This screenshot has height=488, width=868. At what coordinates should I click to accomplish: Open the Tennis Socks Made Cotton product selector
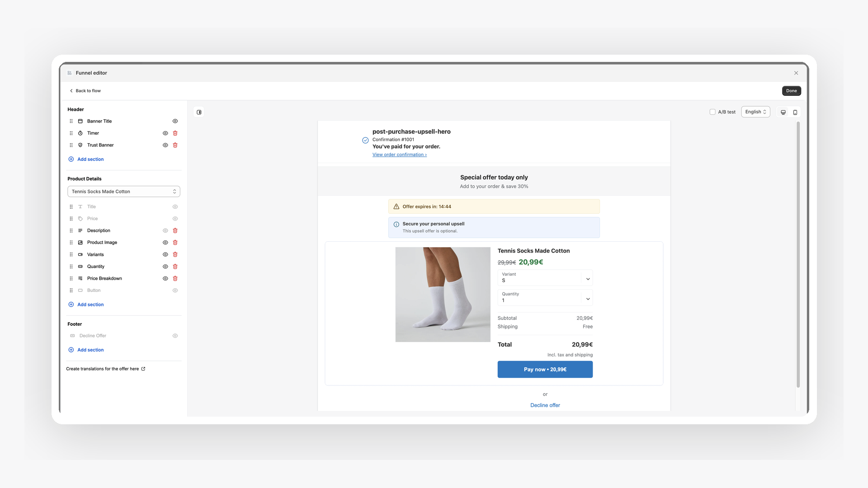click(x=124, y=192)
